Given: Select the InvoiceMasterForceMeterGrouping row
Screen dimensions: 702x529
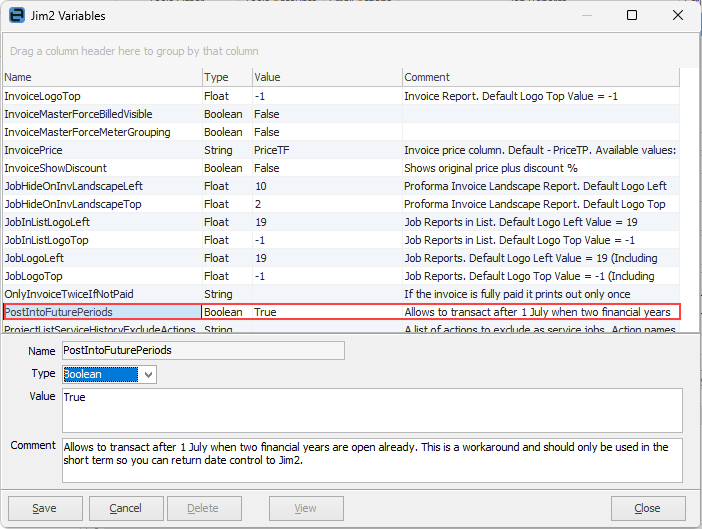Looking at the screenshot, I should pos(342,132).
